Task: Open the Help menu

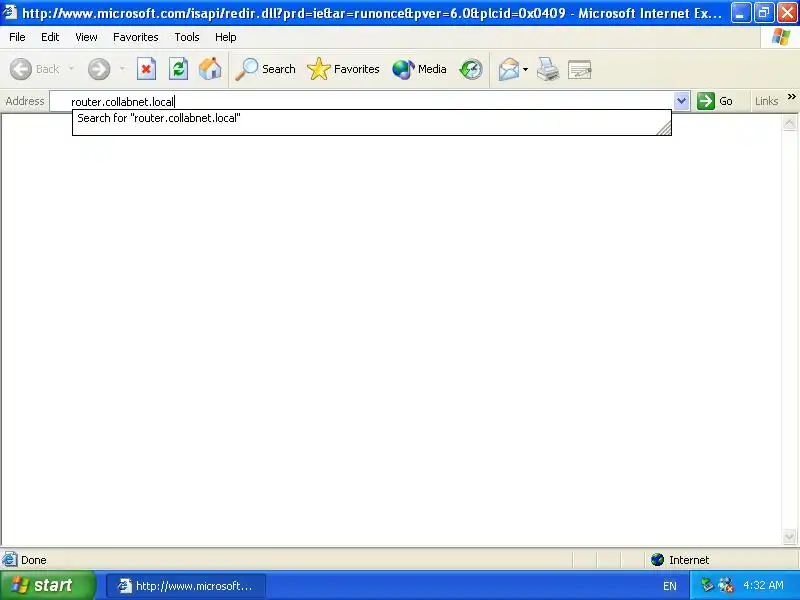Action: (x=226, y=37)
